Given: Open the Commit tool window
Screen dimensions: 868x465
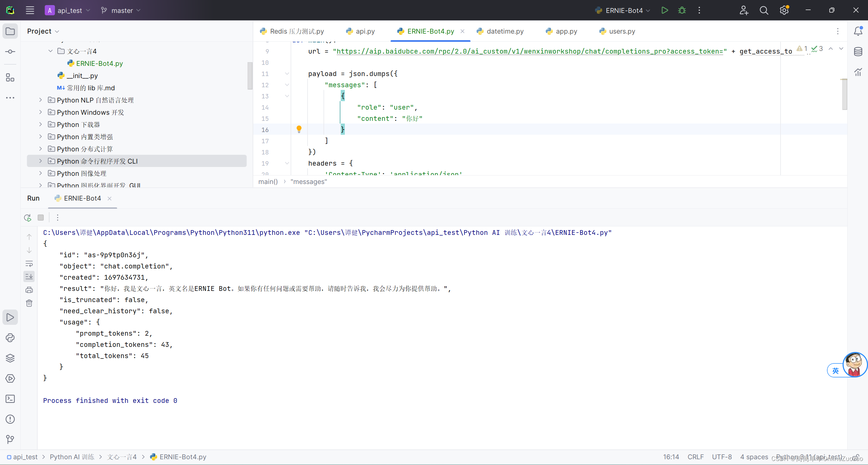Looking at the screenshot, I should 10,52.
